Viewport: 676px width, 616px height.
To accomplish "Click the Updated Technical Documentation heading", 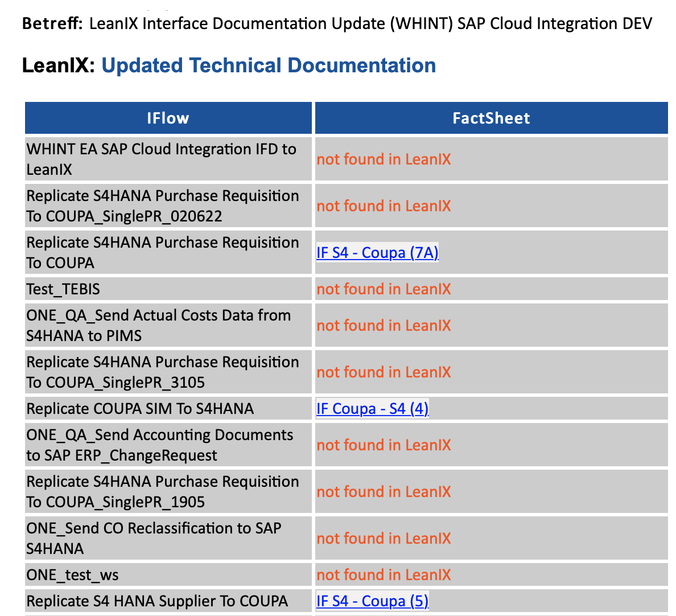I will pyautogui.click(x=269, y=65).
